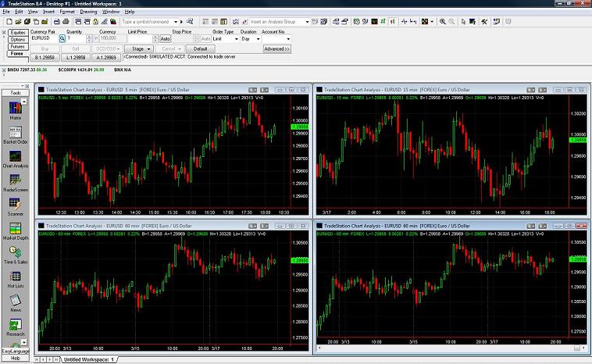The height and width of the screenshot is (364, 592).
Task: Open the Account No. dropdown
Action: (288, 39)
